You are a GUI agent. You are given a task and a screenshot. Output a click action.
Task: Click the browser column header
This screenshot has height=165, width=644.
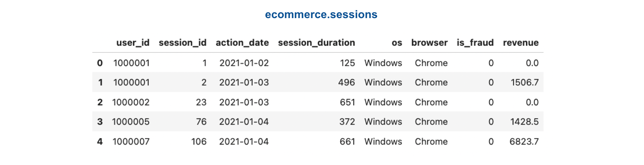click(x=429, y=43)
